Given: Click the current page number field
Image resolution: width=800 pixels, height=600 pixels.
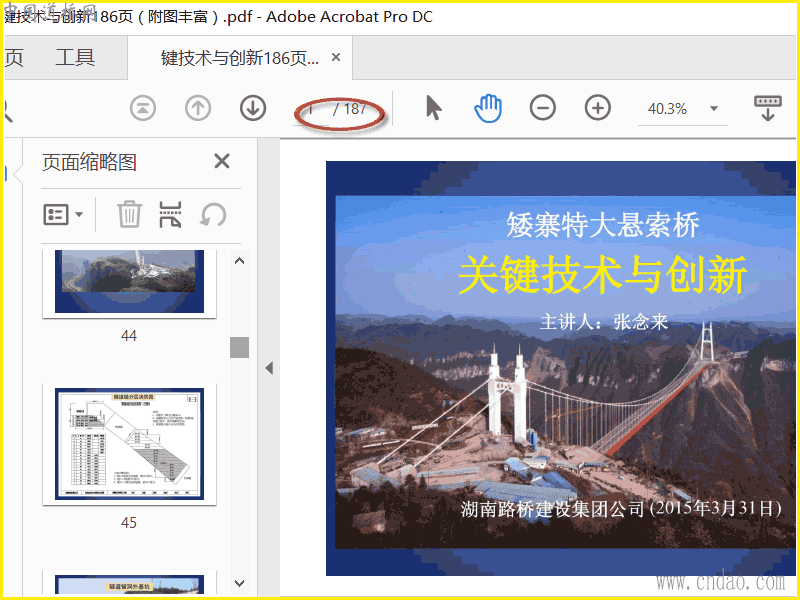Looking at the screenshot, I should (312, 110).
